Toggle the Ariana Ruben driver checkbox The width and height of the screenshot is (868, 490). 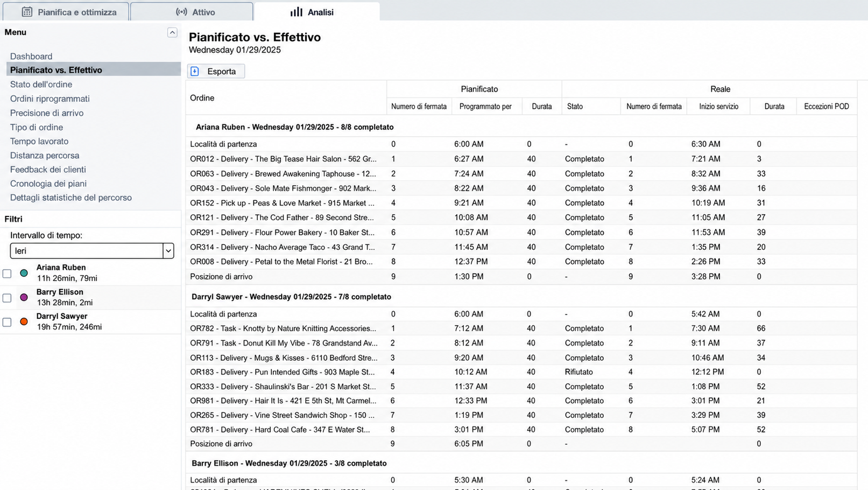[7, 274]
